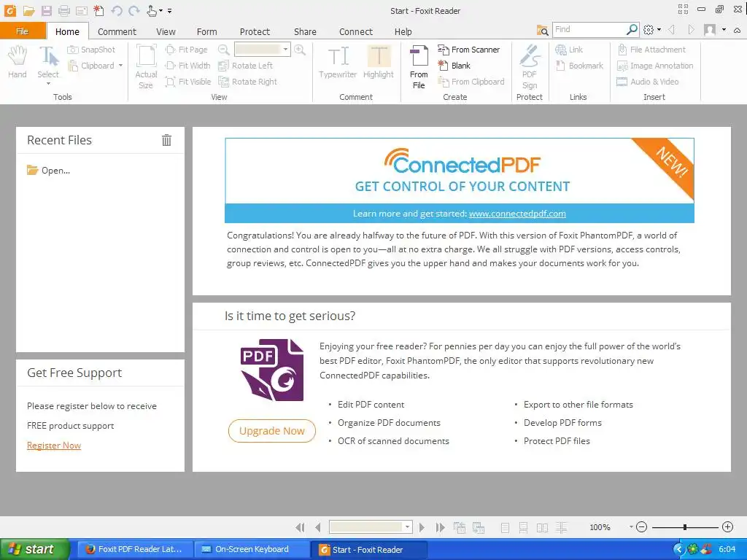Click the Find magnifier search icon
The height and width of the screenshot is (560, 747).
coord(632,29)
